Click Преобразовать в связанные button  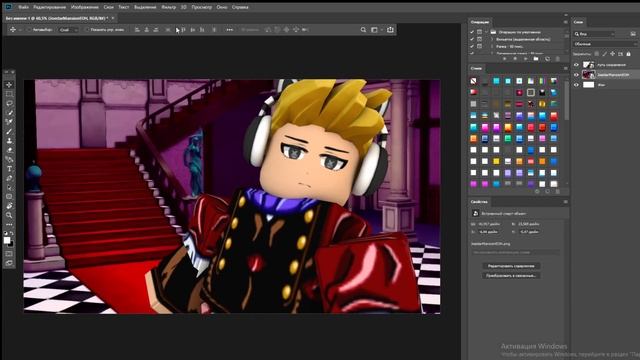(511, 276)
